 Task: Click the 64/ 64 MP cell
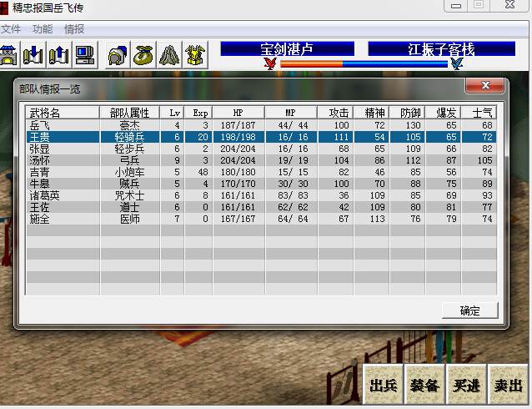coord(293,219)
